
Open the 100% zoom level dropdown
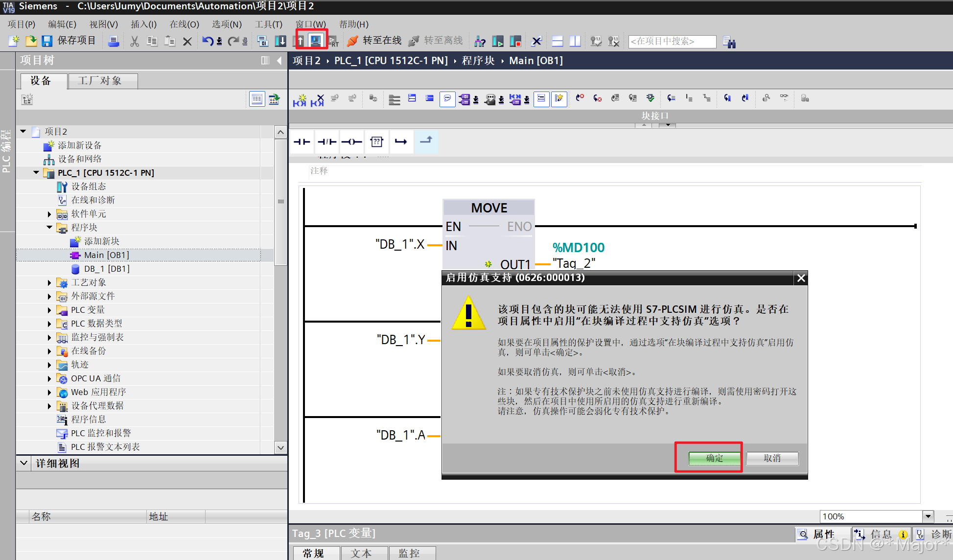[928, 516]
